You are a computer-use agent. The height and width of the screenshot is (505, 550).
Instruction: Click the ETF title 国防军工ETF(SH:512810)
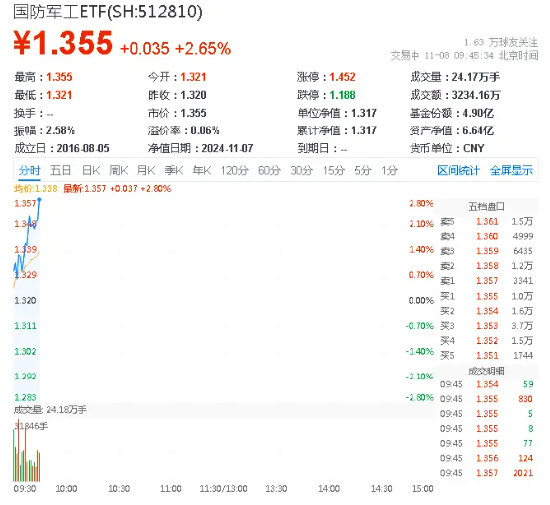[x=108, y=12]
